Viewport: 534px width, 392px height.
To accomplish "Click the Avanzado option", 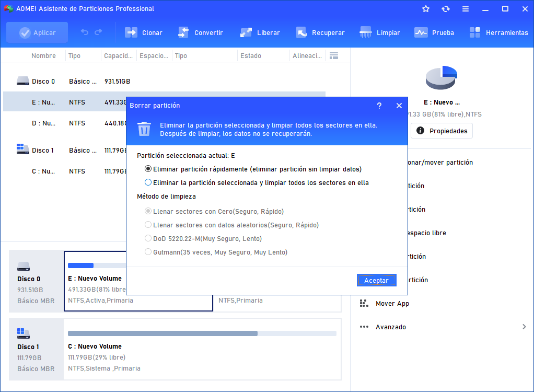I will point(391,327).
